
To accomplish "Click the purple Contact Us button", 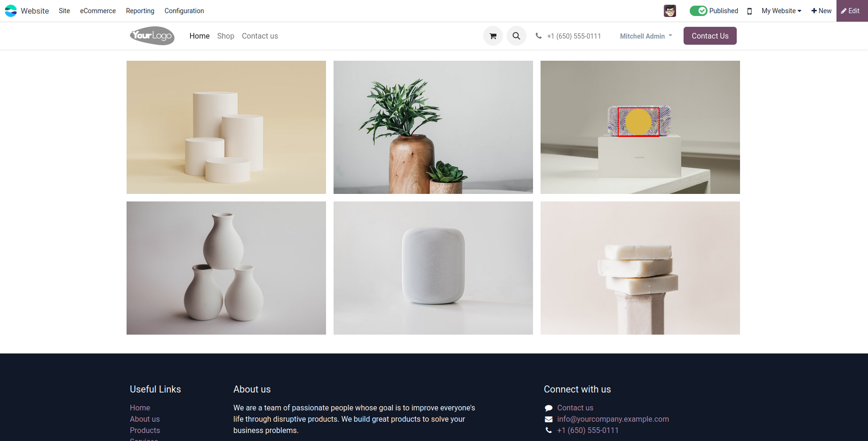I will coord(710,36).
